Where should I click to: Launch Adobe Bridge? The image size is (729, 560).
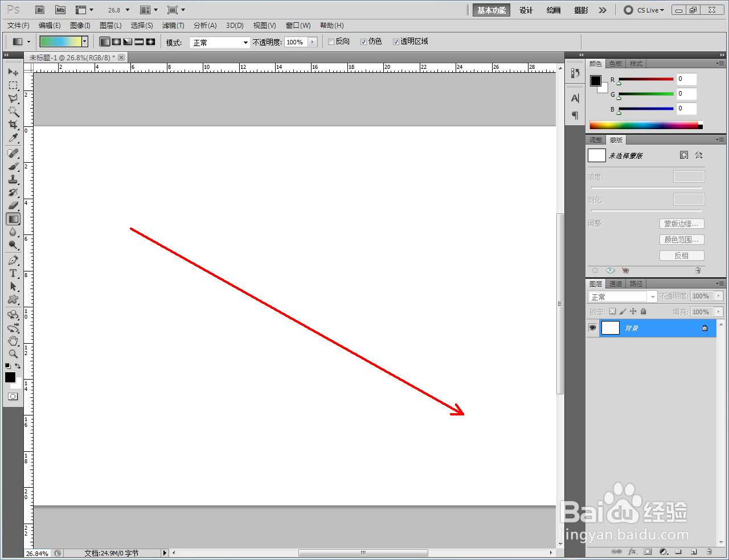coord(39,10)
